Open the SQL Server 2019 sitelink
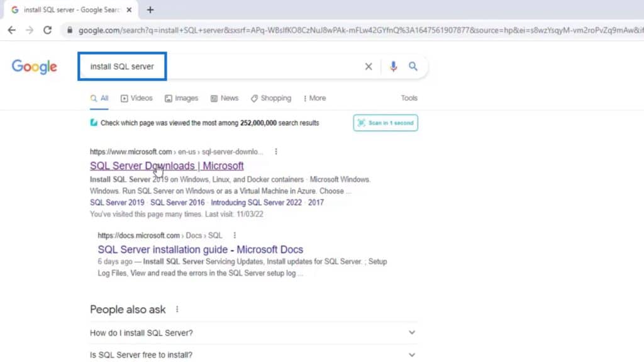The height and width of the screenshot is (362, 644). tap(117, 202)
